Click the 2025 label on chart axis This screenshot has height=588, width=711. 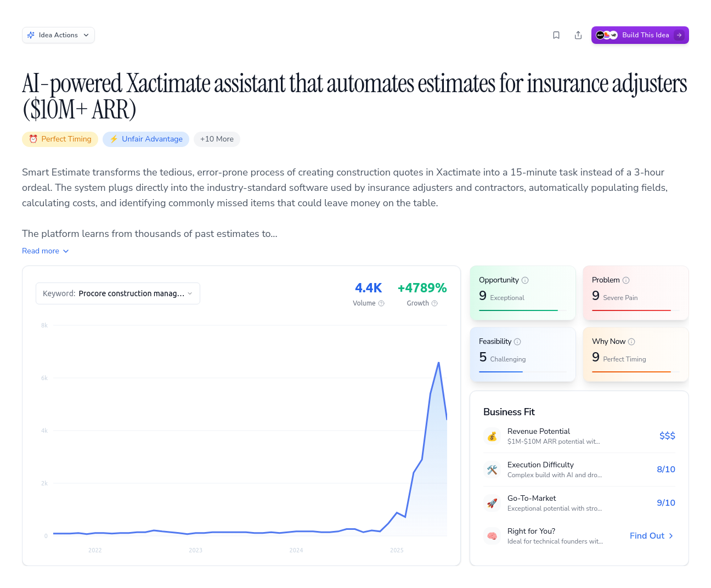(x=397, y=550)
